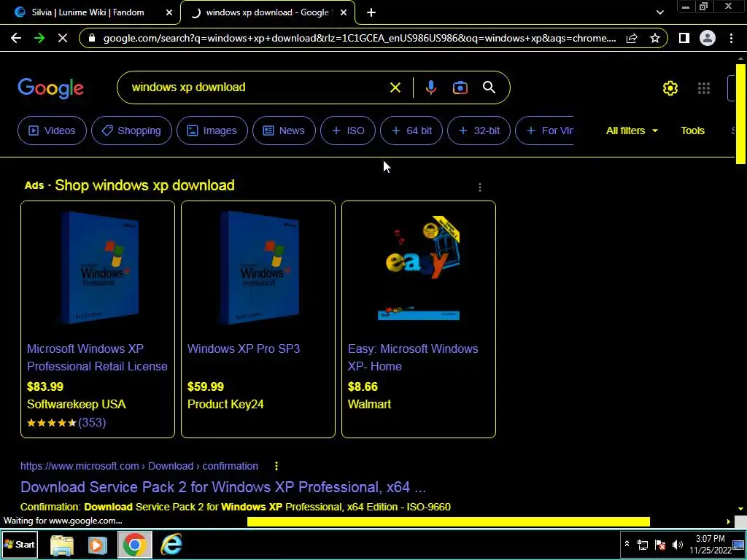
Task: Click the horizontal yellow scrollbar thumb
Action: tap(449, 522)
